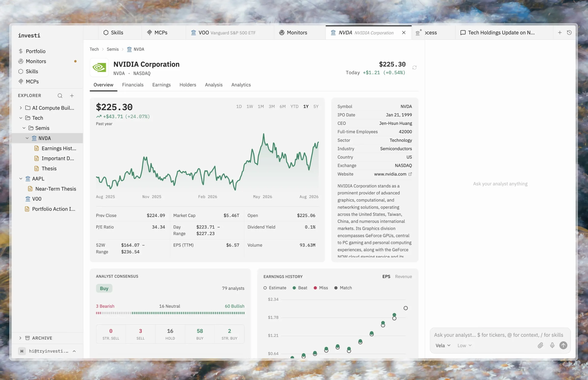Click the Tech breadcrumb link
This screenshot has height=380, width=588.
(x=94, y=49)
